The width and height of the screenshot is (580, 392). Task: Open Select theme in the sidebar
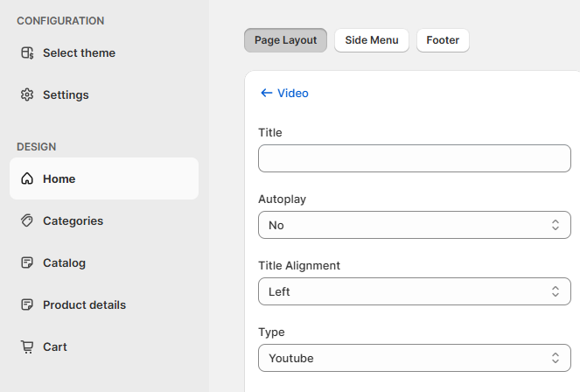pos(104,52)
